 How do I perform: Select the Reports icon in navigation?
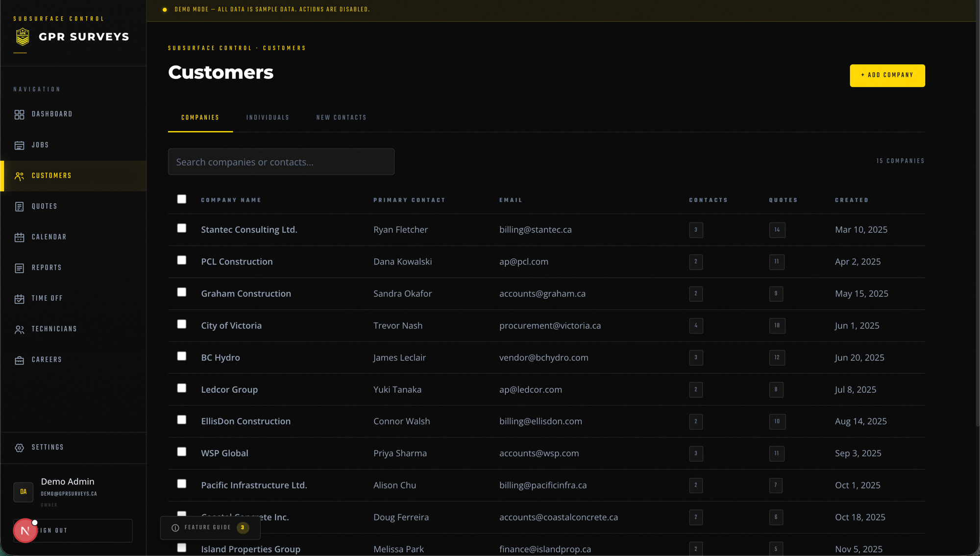(19, 268)
